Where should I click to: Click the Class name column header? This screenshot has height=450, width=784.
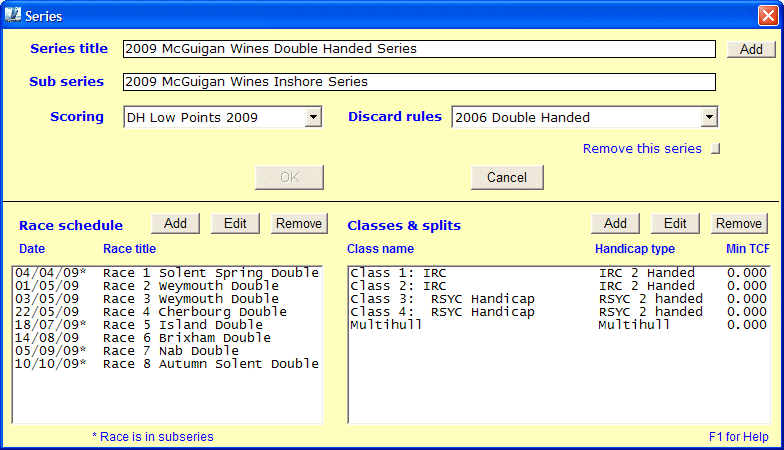[380, 249]
